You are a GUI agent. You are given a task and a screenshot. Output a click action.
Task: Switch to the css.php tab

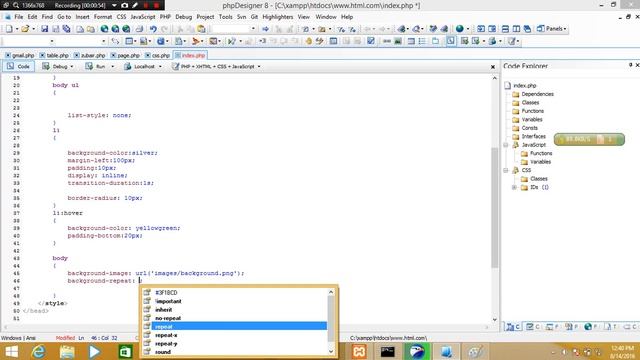(x=158, y=55)
